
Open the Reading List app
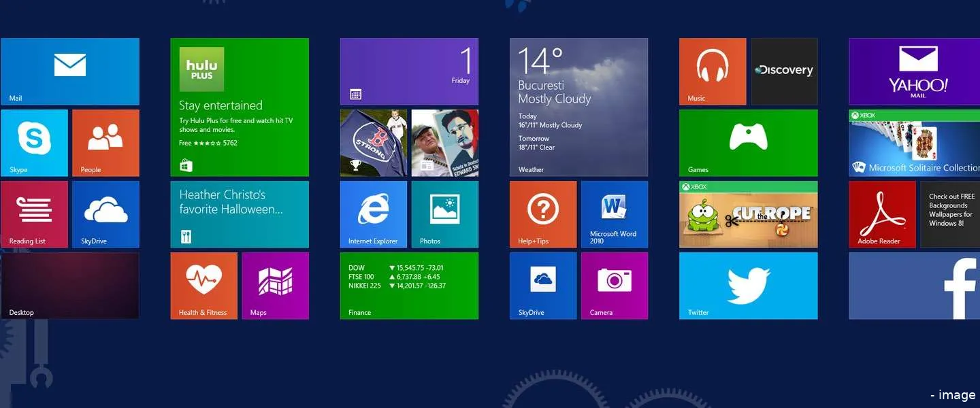[x=34, y=214]
